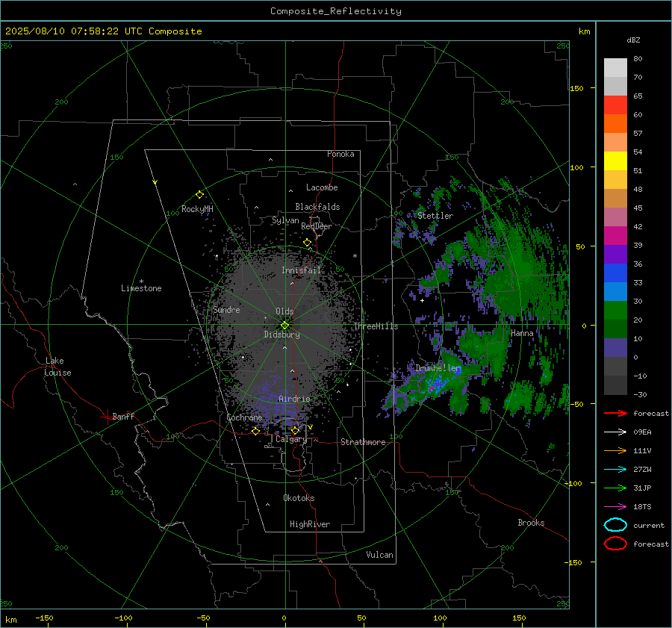Click the Limestone label
The width and height of the screenshot is (672, 628).
tap(141, 288)
